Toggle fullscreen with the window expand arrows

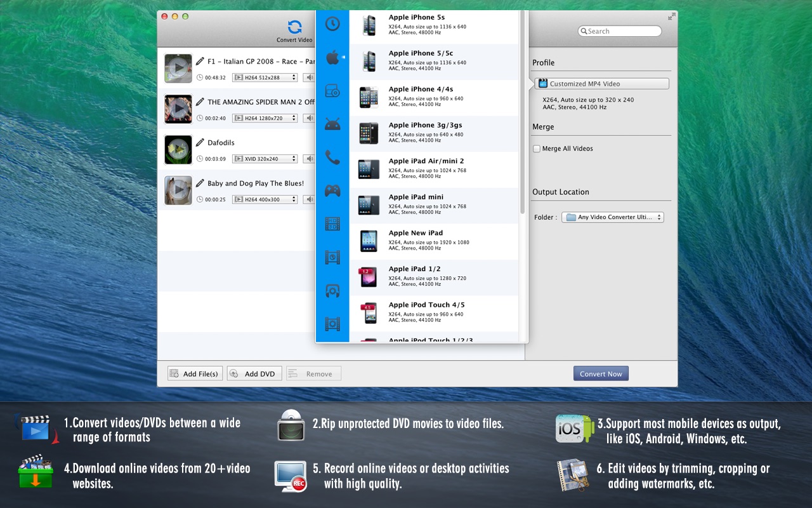pos(672,17)
